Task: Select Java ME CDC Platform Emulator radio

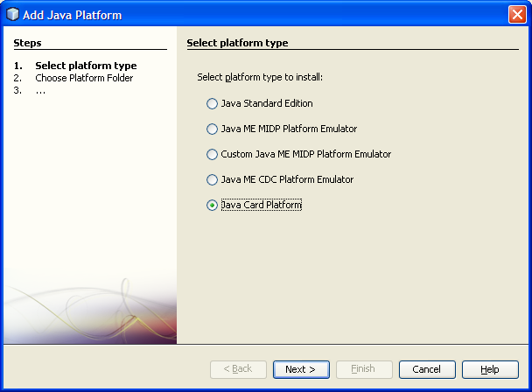Action: 211,180
